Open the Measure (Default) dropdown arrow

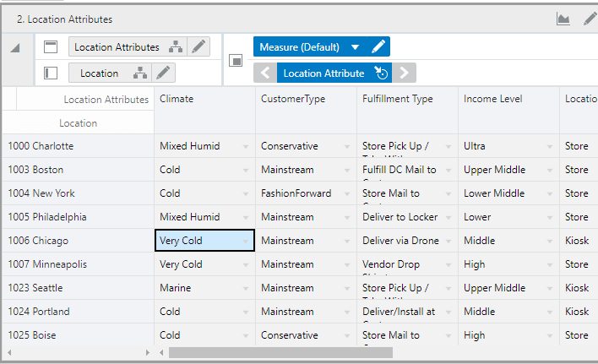click(x=355, y=47)
